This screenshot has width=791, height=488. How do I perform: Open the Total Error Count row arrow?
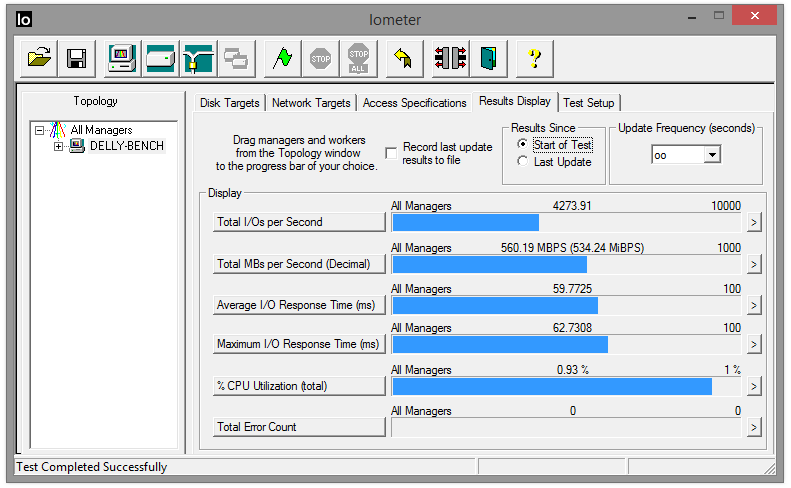[754, 427]
